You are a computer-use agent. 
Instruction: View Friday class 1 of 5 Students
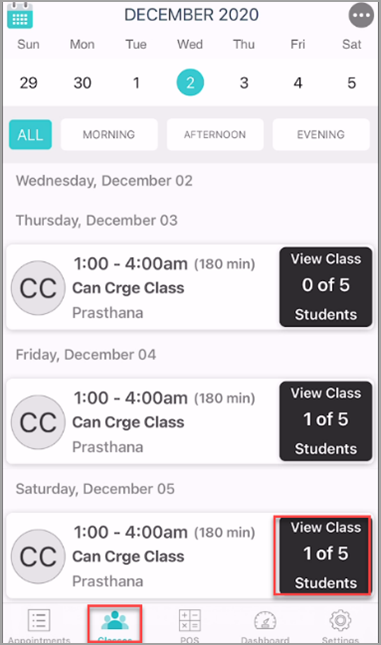point(326,421)
